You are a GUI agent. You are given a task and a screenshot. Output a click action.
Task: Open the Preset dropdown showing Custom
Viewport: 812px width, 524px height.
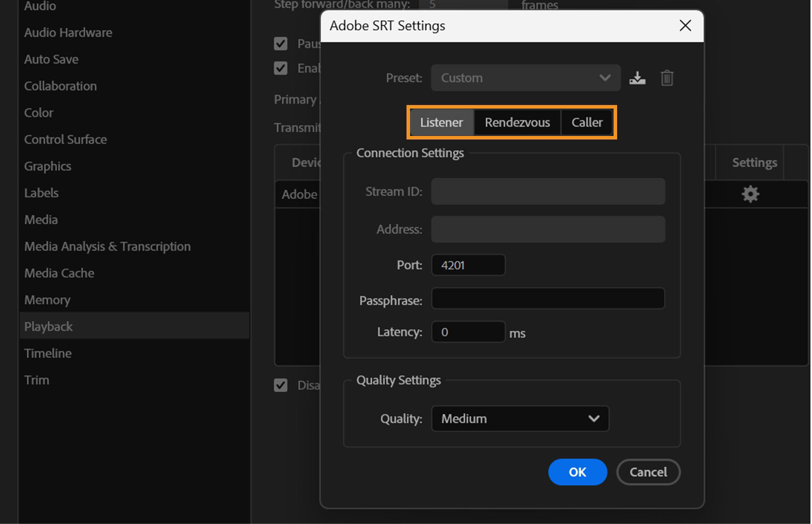(x=525, y=78)
